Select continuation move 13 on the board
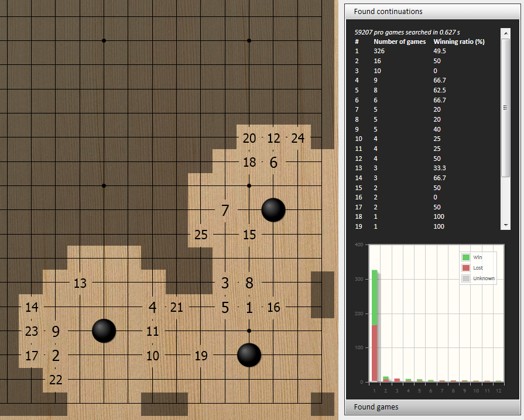524x420 pixels. pyautogui.click(x=80, y=283)
